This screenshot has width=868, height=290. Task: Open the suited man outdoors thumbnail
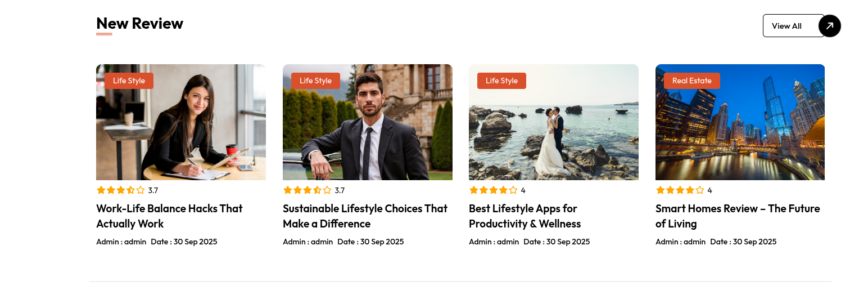click(x=367, y=130)
